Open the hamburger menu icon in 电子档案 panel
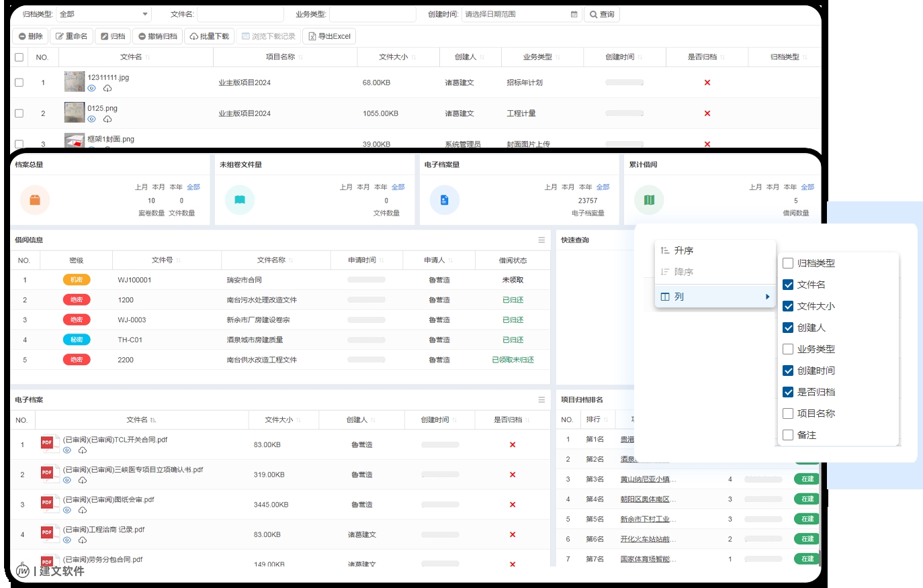 [541, 400]
